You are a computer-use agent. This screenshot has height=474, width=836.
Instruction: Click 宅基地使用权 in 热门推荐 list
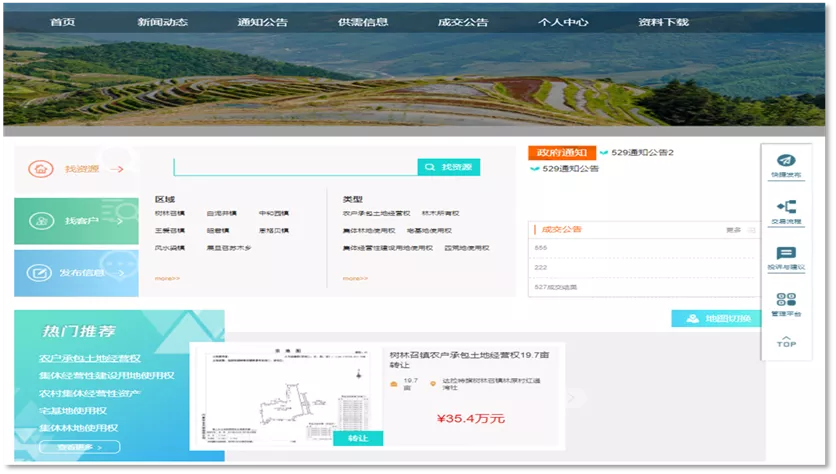coord(73,411)
